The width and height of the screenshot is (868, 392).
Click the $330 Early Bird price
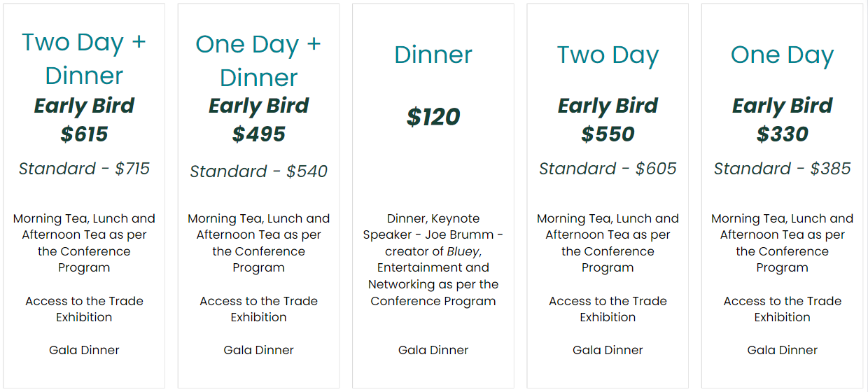[782, 134]
